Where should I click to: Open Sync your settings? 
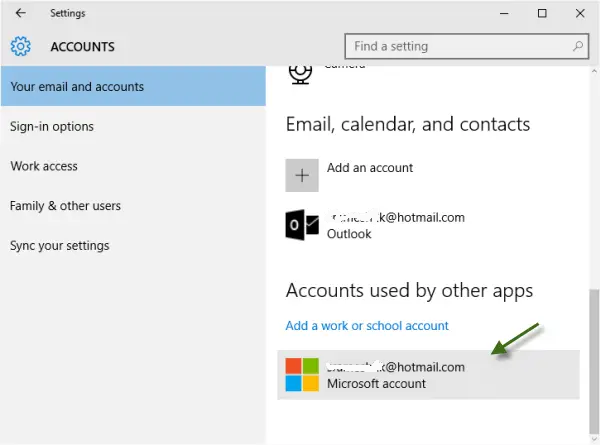(x=60, y=246)
